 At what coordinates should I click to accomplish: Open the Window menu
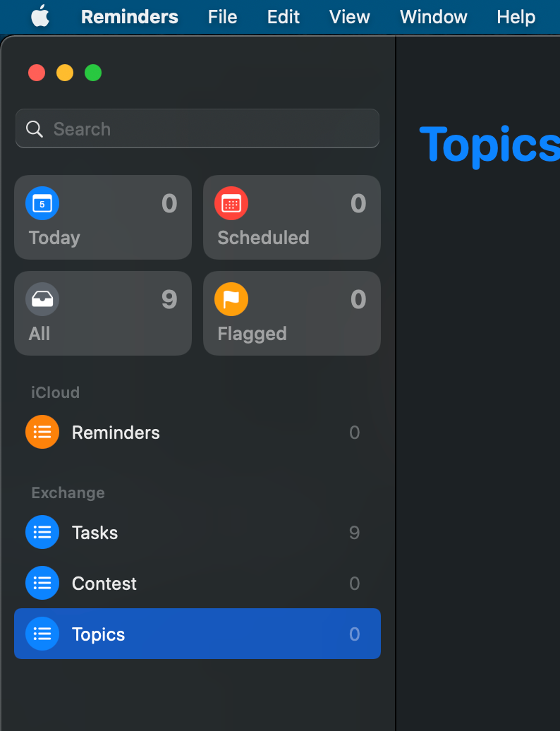[x=433, y=16]
